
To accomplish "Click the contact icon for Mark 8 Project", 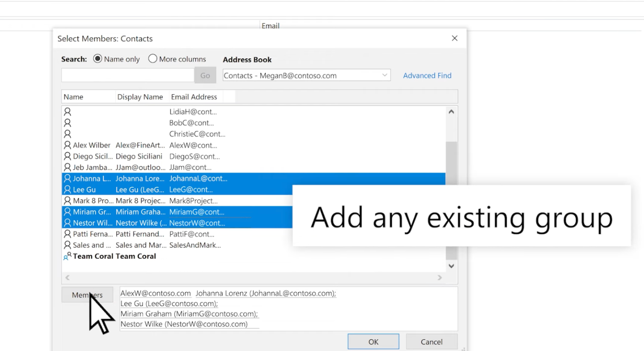I will click(68, 201).
